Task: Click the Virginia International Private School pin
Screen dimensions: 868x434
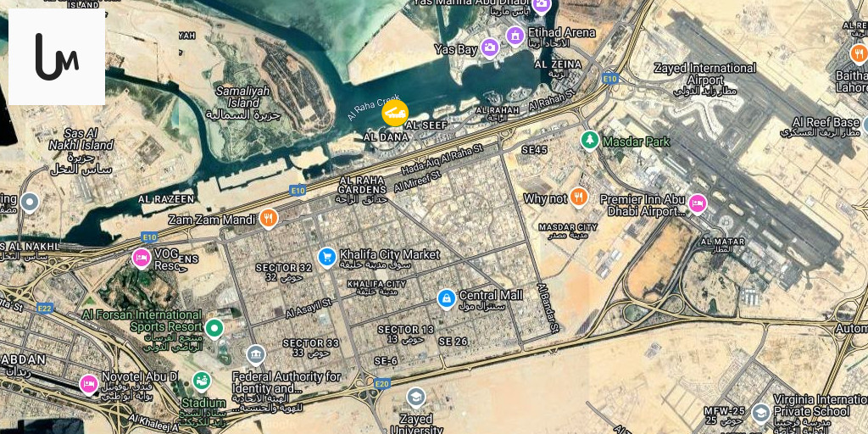Action: point(761,413)
